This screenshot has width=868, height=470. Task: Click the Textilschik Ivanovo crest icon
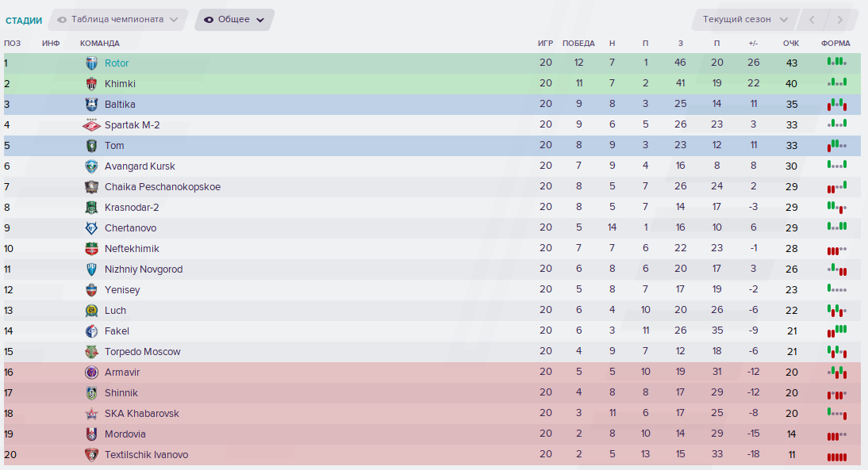[91, 455]
